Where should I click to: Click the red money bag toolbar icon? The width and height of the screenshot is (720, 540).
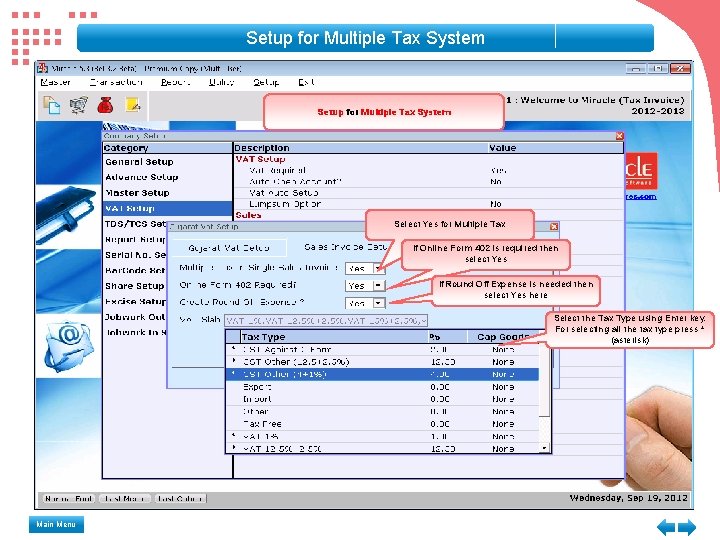point(105,105)
